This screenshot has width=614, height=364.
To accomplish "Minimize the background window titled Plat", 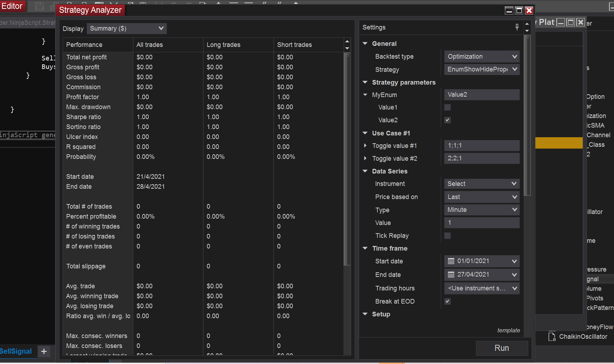I will 561,22.
